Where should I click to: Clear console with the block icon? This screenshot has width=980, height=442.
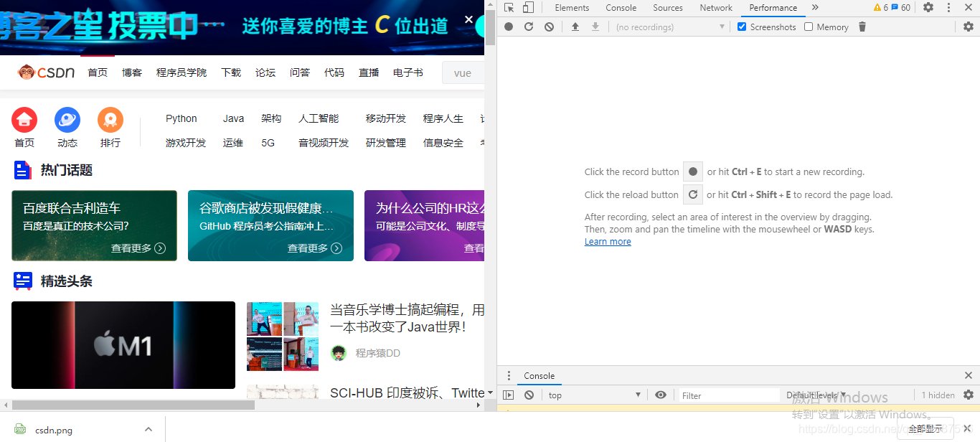pyautogui.click(x=529, y=395)
